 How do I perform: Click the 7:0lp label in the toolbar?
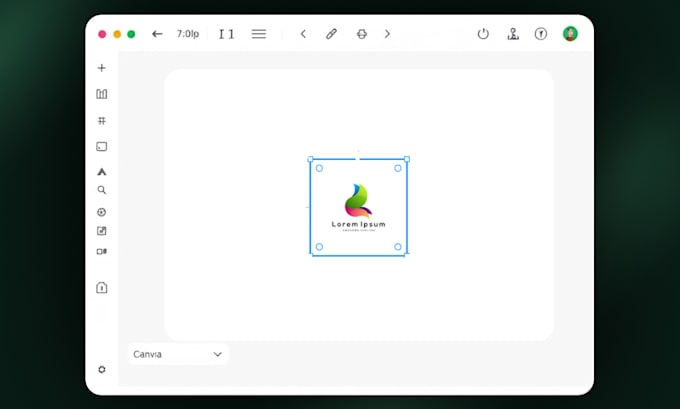pyautogui.click(x=188, y=34)
